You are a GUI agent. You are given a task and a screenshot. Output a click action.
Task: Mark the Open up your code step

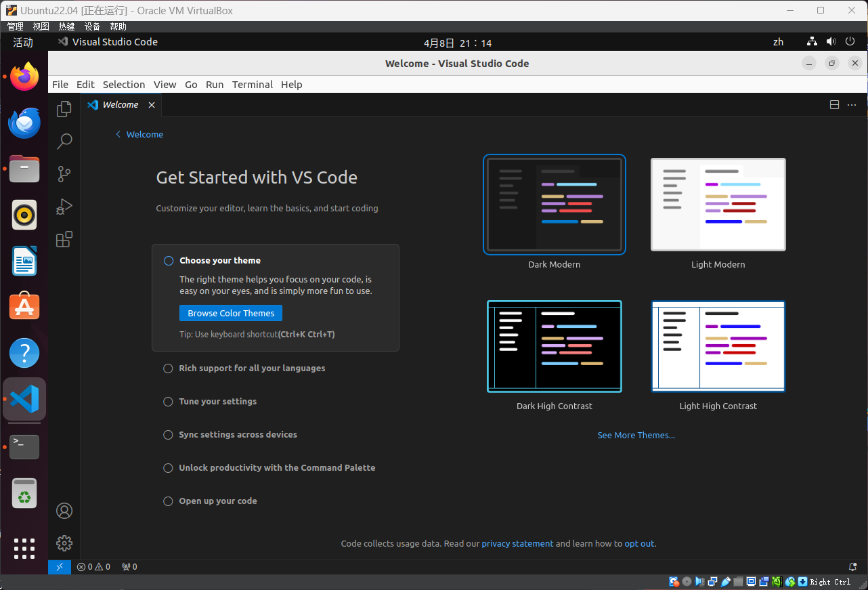[168, 501]
